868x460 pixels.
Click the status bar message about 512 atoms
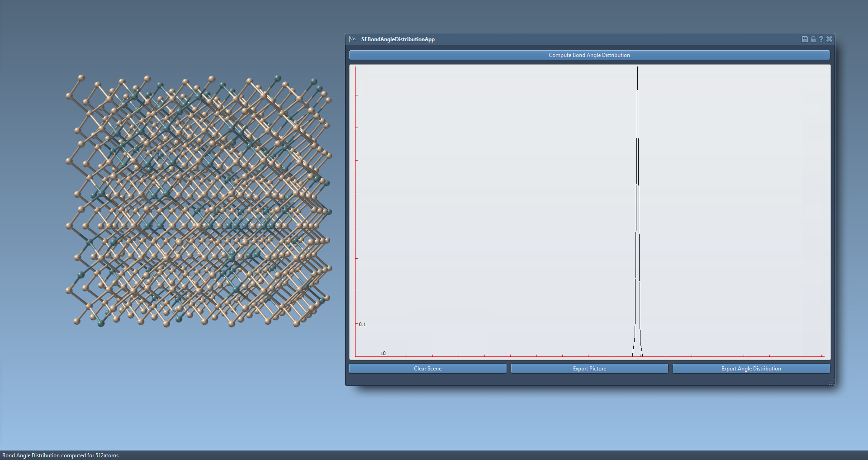tap(61, 455)
